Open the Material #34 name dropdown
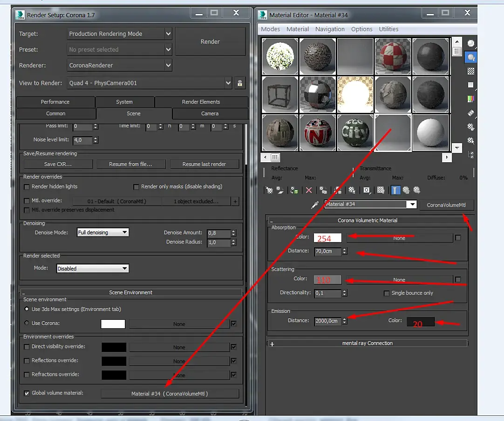The height and width of the screenshot is (421, 504). tap(412, 204)
